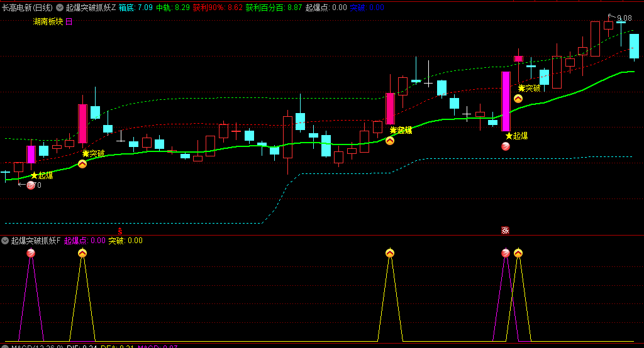Click the 获利百分百: 8.87 value
This screenshot has width=644, height=348.
pos(274,8)
